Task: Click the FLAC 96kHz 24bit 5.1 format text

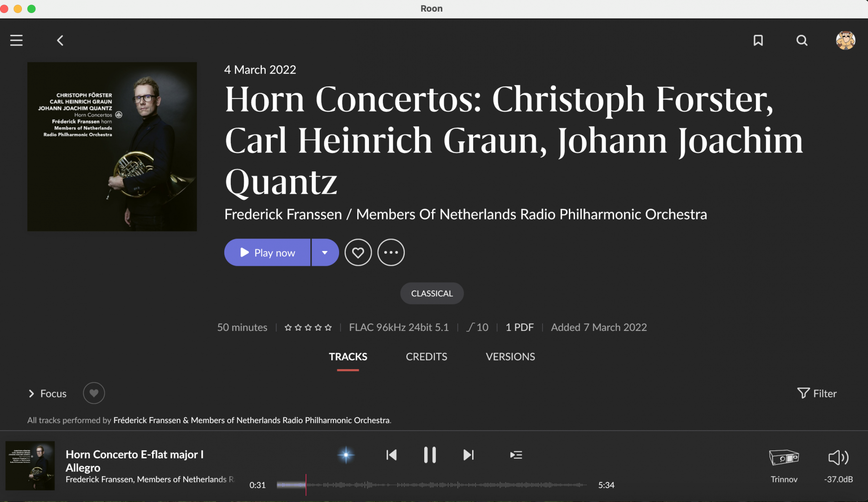Action: pyautogui.click(x=399, y=327)
